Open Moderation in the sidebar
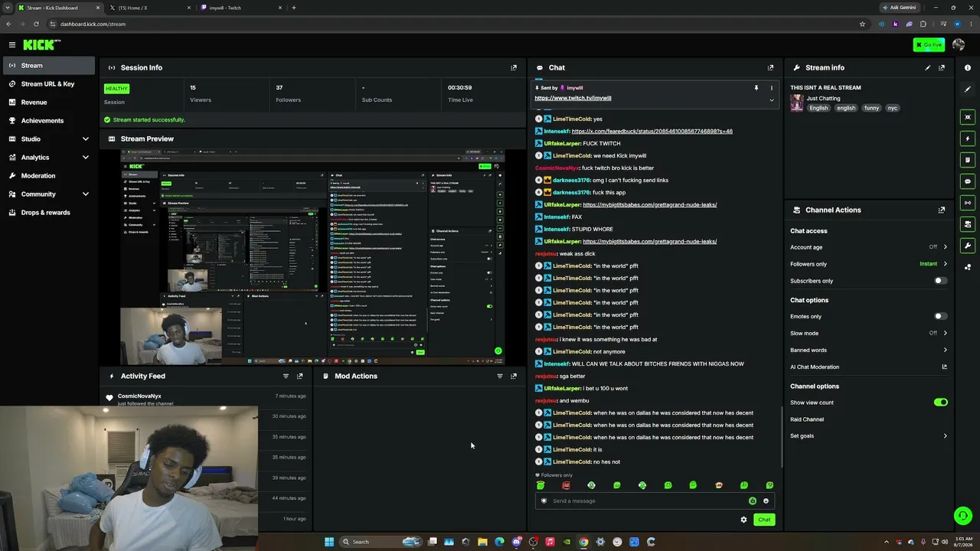Image resolution: width=980 pixels, height=551 pixels. pyautogui.click(x=47, y=175)
